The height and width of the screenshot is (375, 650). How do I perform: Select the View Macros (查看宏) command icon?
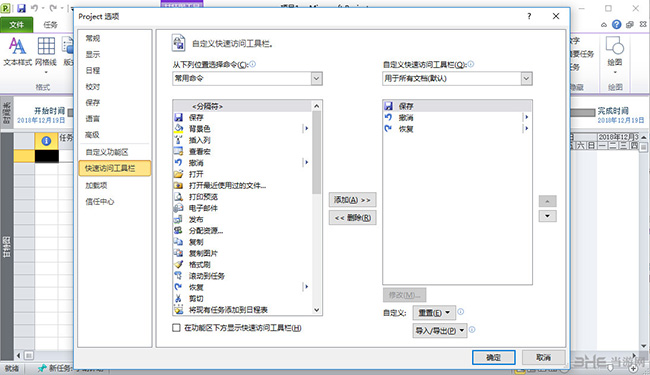179,151
